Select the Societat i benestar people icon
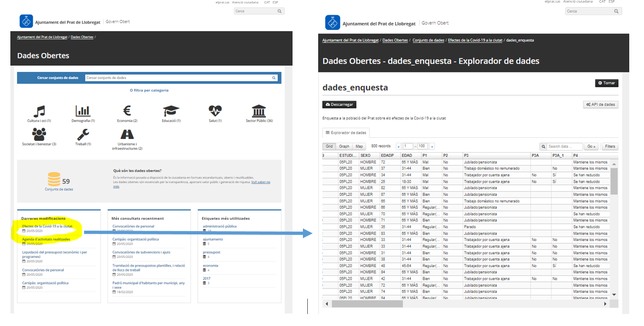Viewport: 644px width, 326px height. point(39,134)
